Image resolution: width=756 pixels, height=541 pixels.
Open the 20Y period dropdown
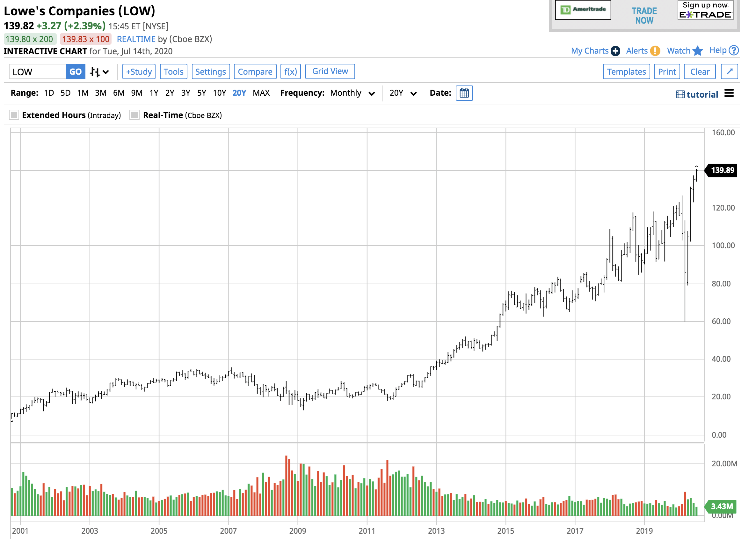click(403, 93)
